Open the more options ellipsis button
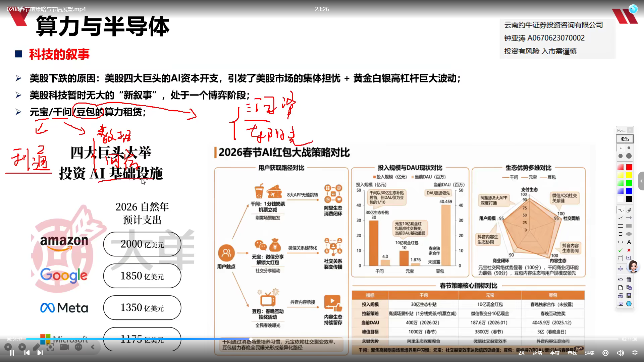 [78, 347]
